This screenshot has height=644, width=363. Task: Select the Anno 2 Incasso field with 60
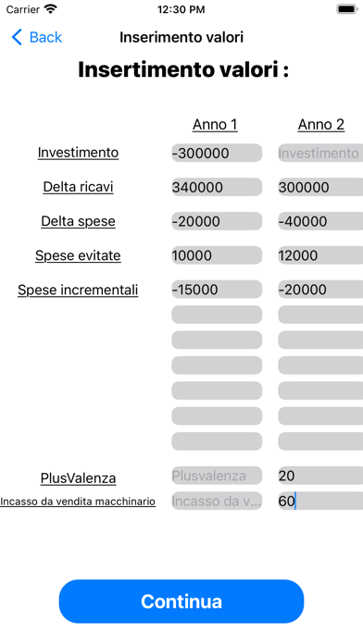click(320, 501)
